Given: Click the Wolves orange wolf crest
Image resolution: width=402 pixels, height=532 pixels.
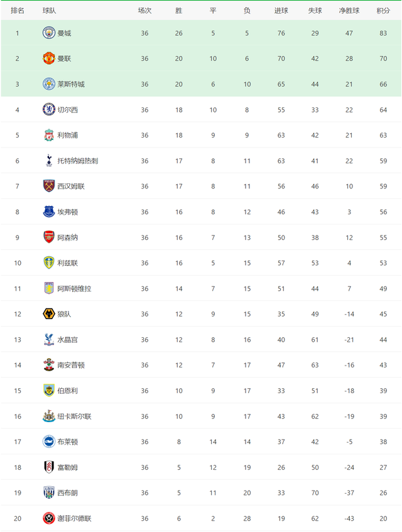Looking at the screenshot, I should [49, 314].
